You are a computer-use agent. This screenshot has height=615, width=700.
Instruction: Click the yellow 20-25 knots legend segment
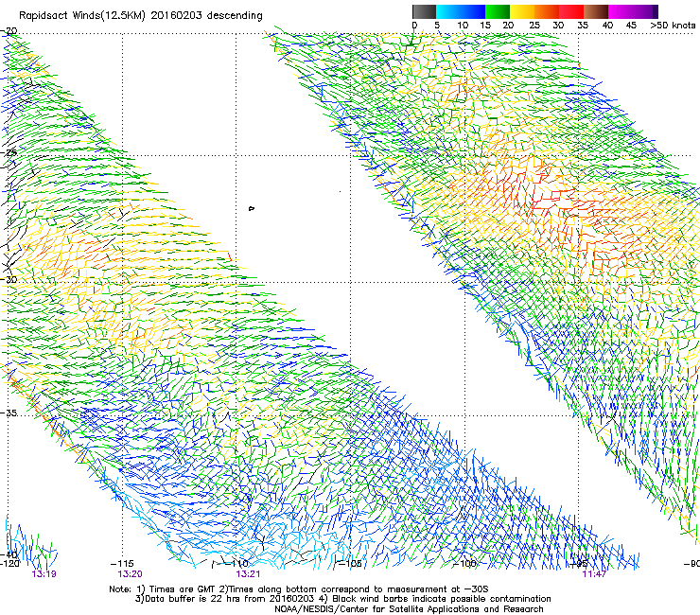coord(522,11)
